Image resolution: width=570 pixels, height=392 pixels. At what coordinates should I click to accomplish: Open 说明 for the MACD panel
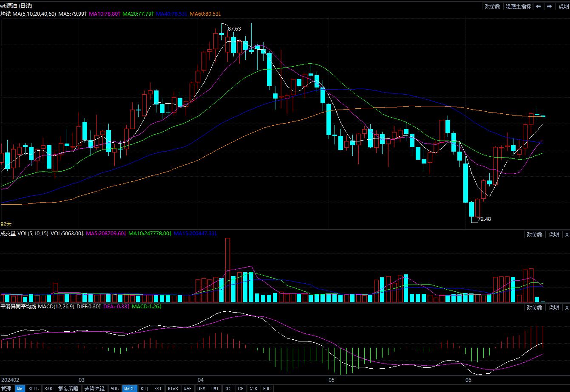point(554,307)
